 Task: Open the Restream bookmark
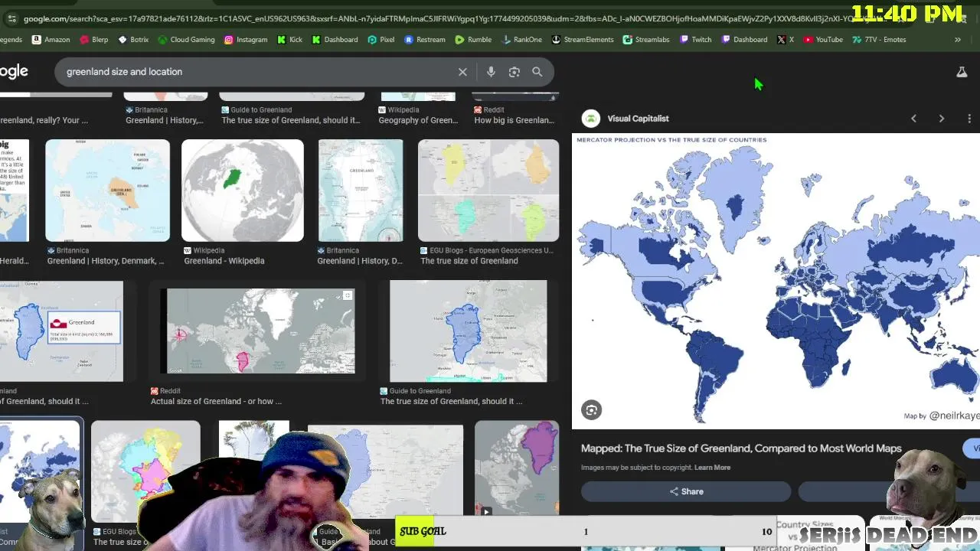(x=424, y=40)
